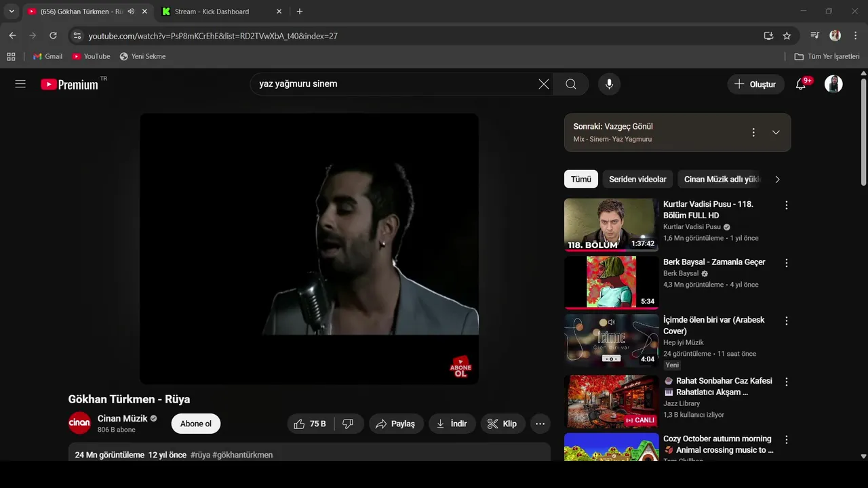This screenshot has width=868, height=488.
Task: Like the video with thumbs up
Action: pyautogui.click(x=310, y=424)
